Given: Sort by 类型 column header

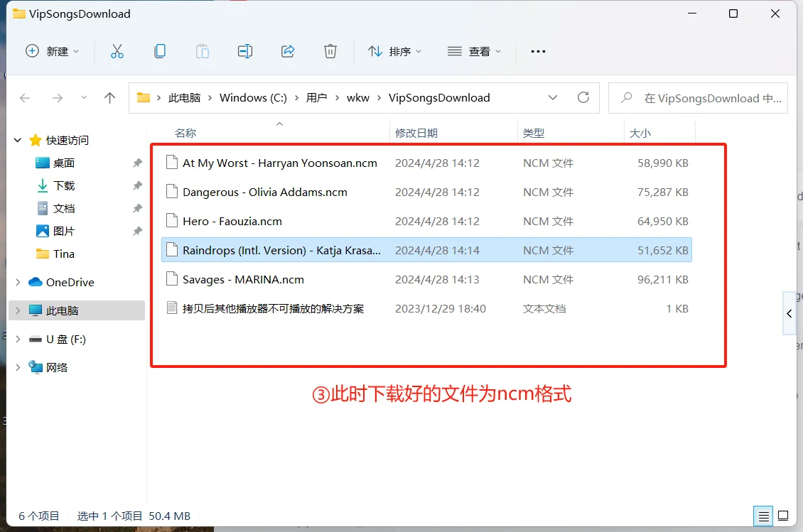Looking at the screenshot, I should point(534,133).
